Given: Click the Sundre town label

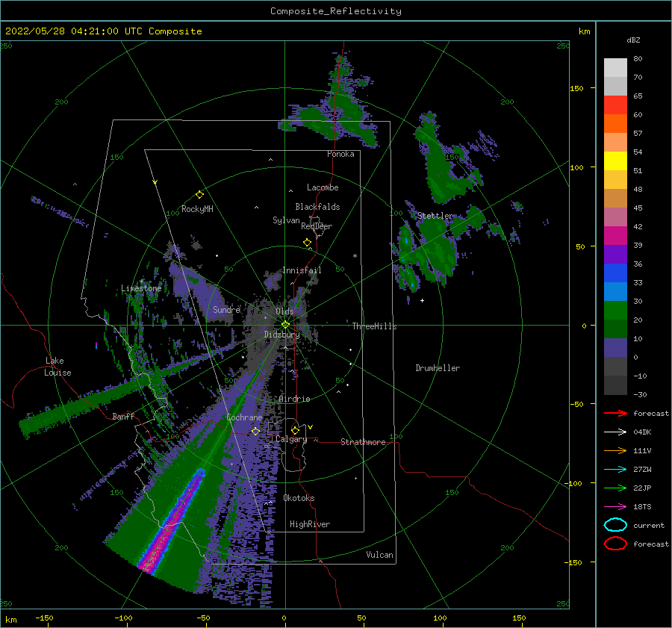Looking at the screenshot, I should click(x=226, y=309).
